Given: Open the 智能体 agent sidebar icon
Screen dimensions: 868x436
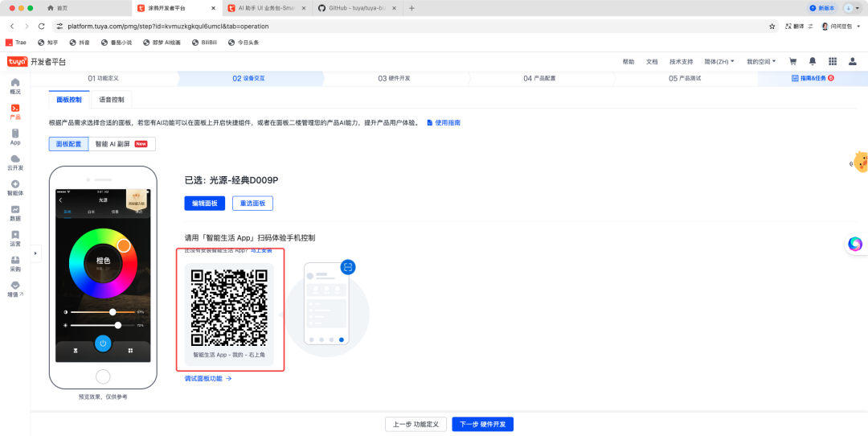Looking at the screenshot, I should pos(15,188).
